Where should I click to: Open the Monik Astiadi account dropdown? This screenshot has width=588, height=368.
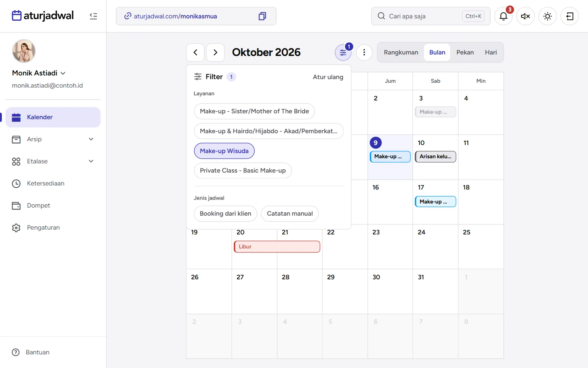click(39, 73)
